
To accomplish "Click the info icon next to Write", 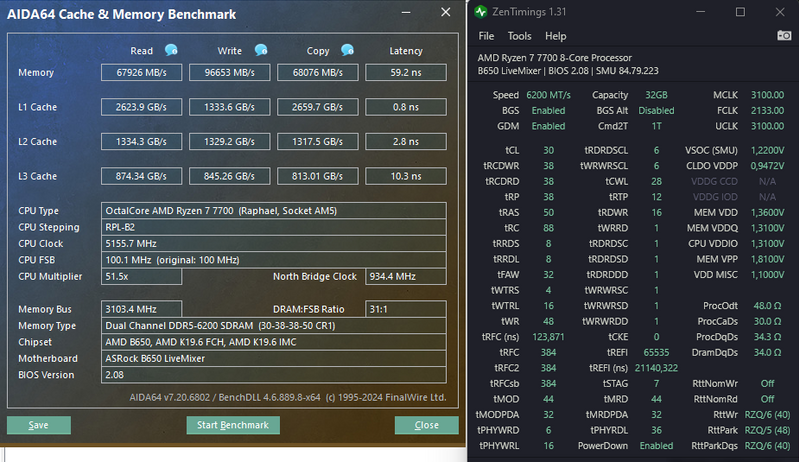I will (x=261, y=50).
